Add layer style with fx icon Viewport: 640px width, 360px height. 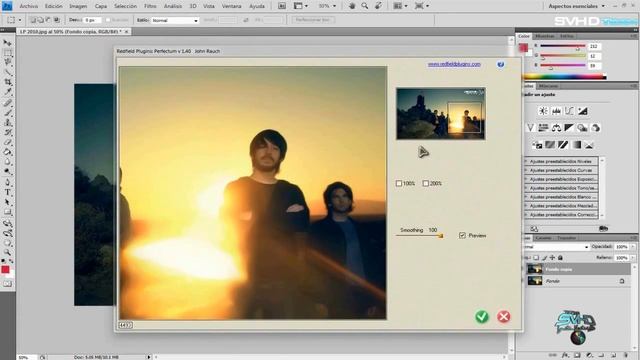(565, 355)
